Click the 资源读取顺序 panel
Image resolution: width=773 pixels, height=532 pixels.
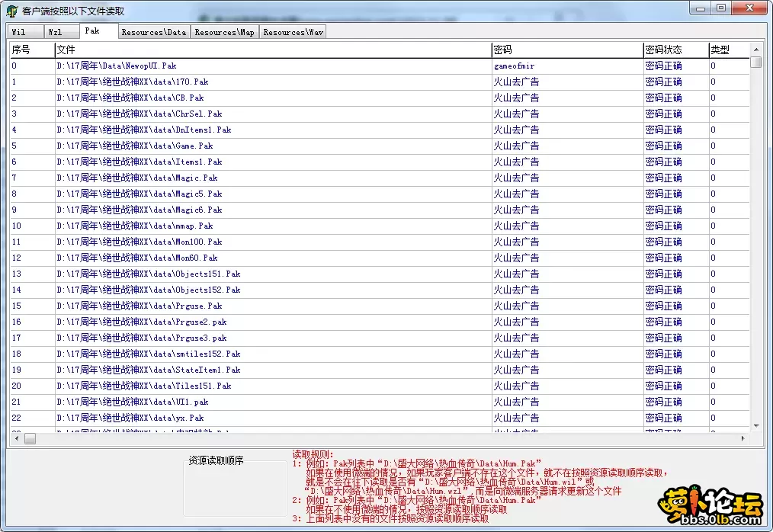(x=236, y=486)
